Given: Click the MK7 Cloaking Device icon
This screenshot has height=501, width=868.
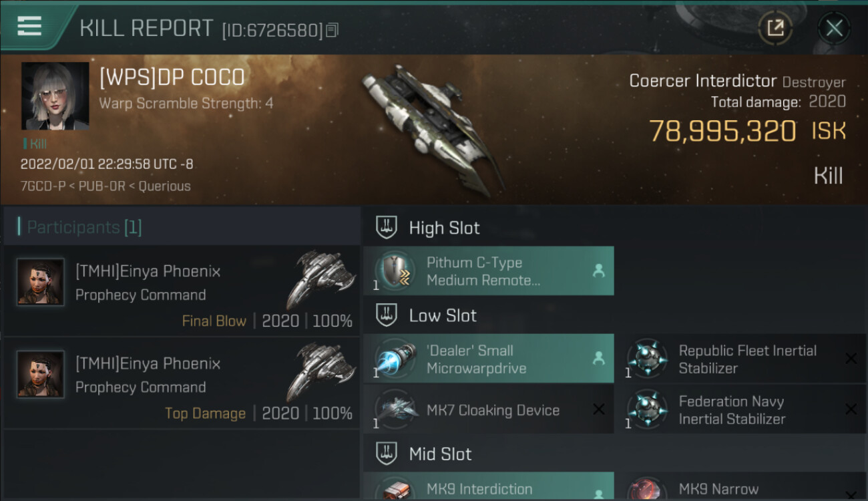Looking at the screenshot, I should [396, 409].
